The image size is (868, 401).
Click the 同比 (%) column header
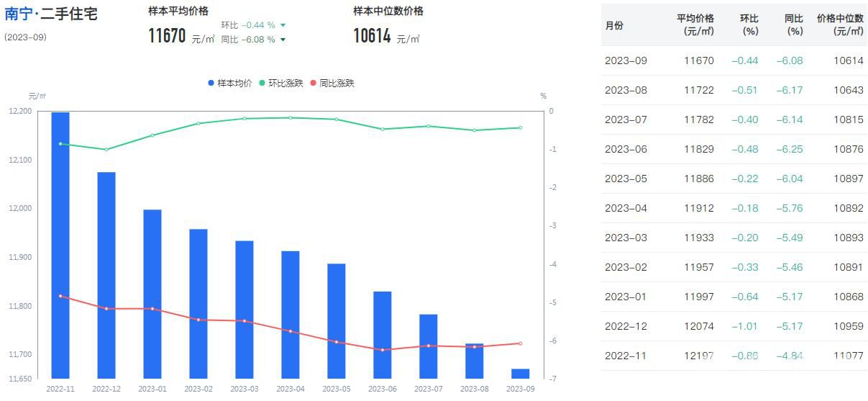pyautogui.click(x=794, y=24)
